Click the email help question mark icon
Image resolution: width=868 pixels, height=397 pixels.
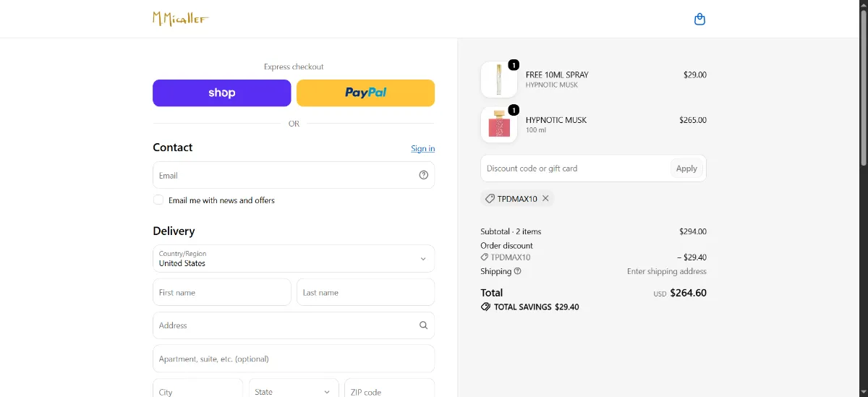[x=424, y=175]
